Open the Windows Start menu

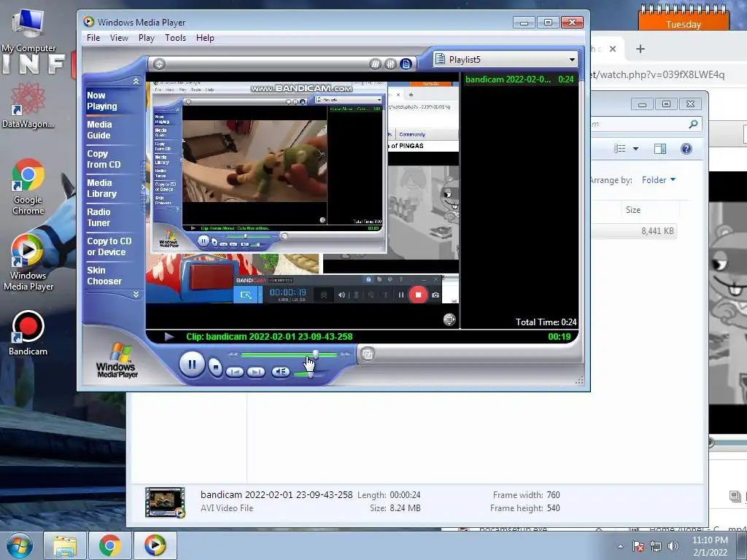point(20,545)
